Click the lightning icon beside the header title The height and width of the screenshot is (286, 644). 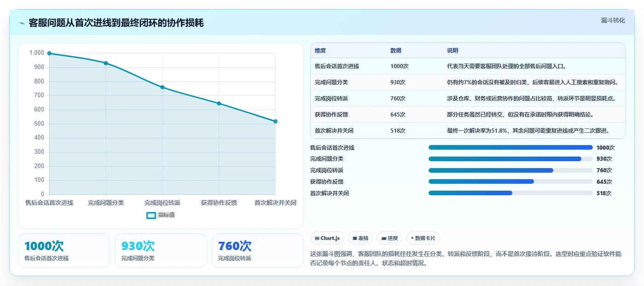click(22, 23)
